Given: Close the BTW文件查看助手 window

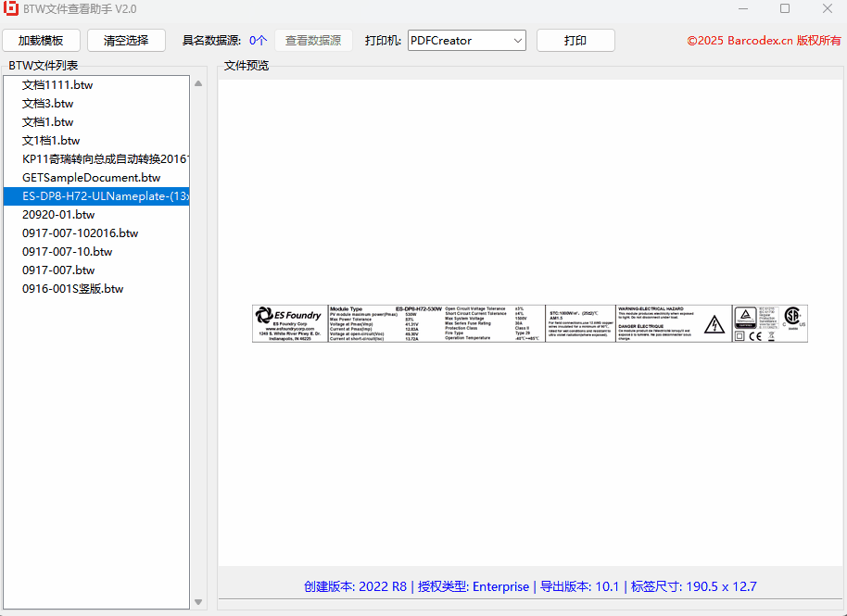Looking at the screenshot, I should (x=827, y=8).
